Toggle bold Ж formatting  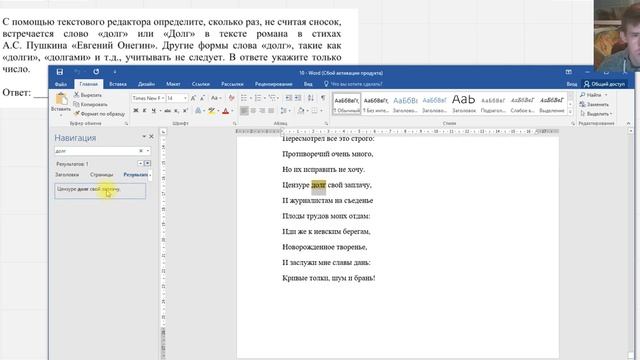136,111
